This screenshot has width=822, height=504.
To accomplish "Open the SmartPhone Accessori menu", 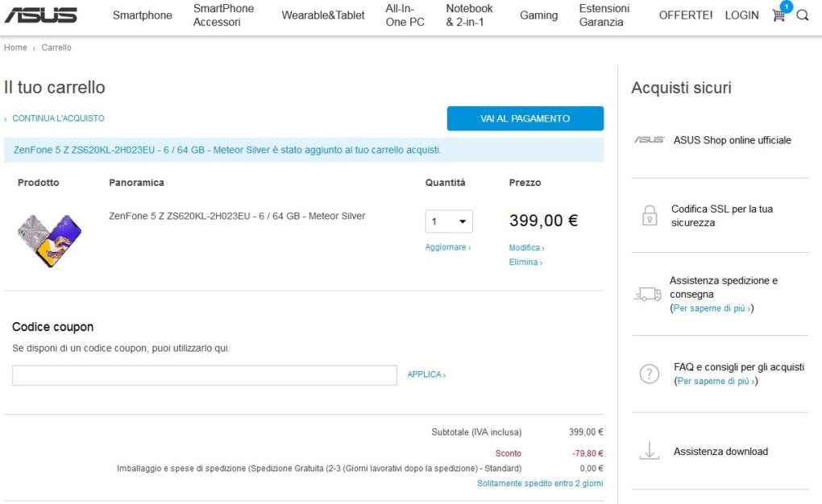I will pyautogui.click(x=223, y=15).
